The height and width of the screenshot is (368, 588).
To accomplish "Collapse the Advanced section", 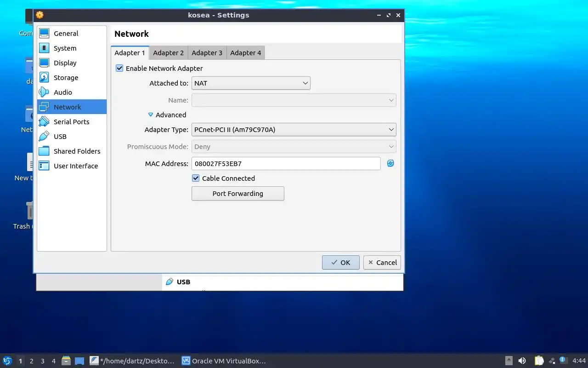I will click(167, 115).
